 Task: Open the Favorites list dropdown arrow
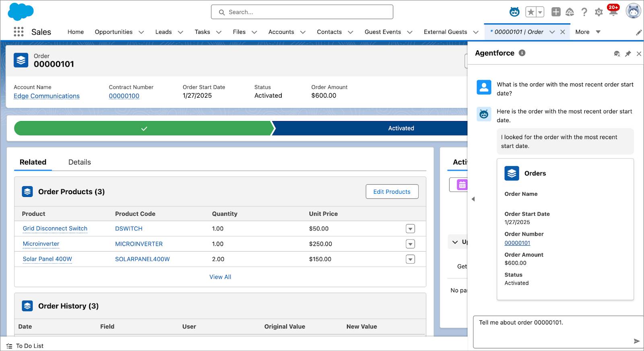[x=540, y=12]
